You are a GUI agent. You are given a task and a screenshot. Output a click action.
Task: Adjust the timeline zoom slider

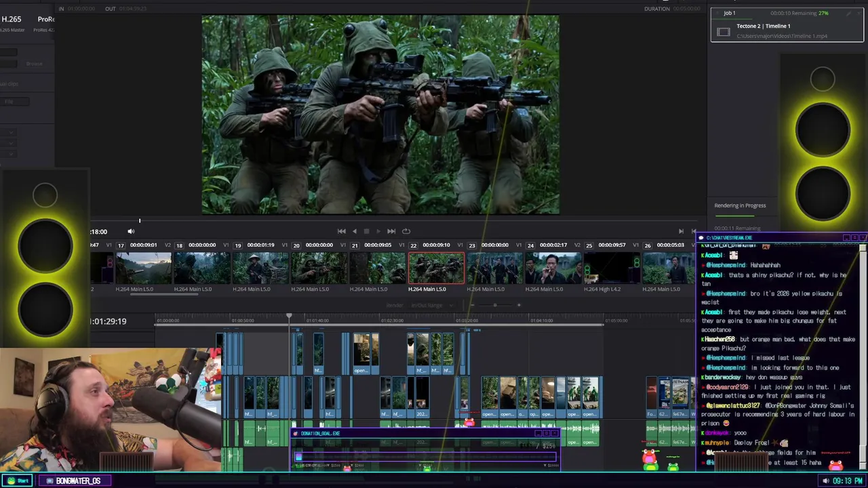495,305
